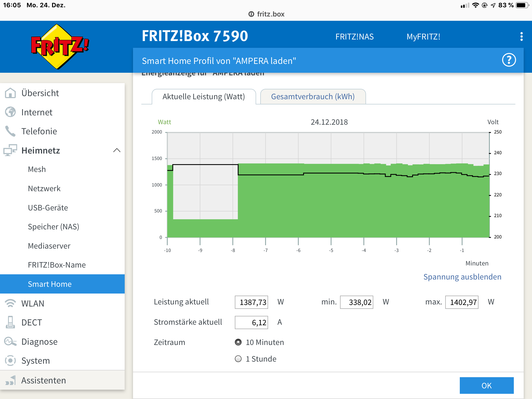Open help via question mark icon
Viewport: 532px width, 399px height.
[x=509, y=60]
